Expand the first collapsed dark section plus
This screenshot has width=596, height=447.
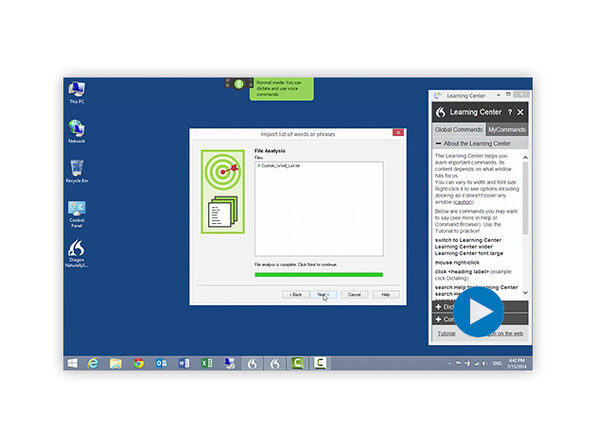click(438, 307)
